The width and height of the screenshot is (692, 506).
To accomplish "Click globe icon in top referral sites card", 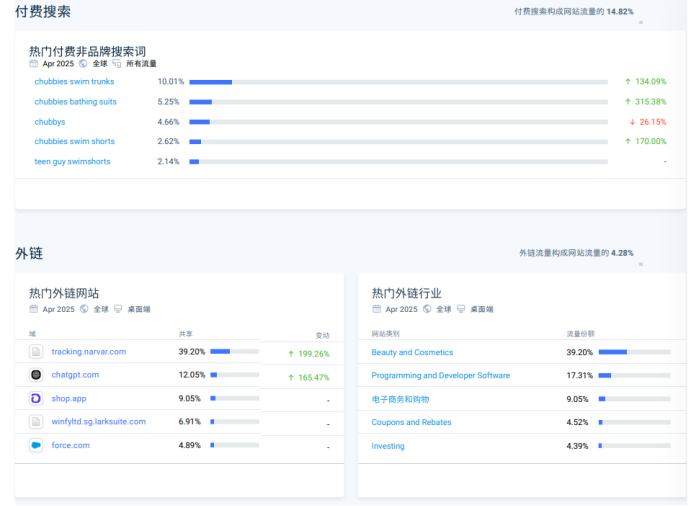I will (84, 310).
